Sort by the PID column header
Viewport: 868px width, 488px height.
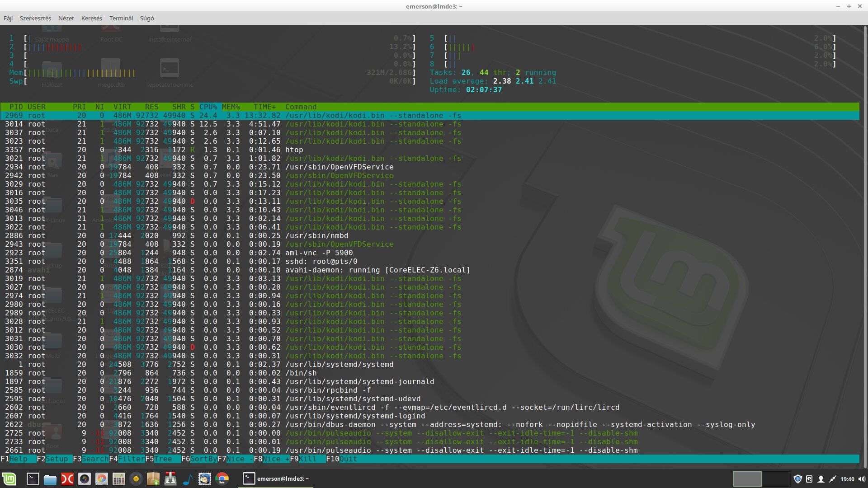point(16,107)
